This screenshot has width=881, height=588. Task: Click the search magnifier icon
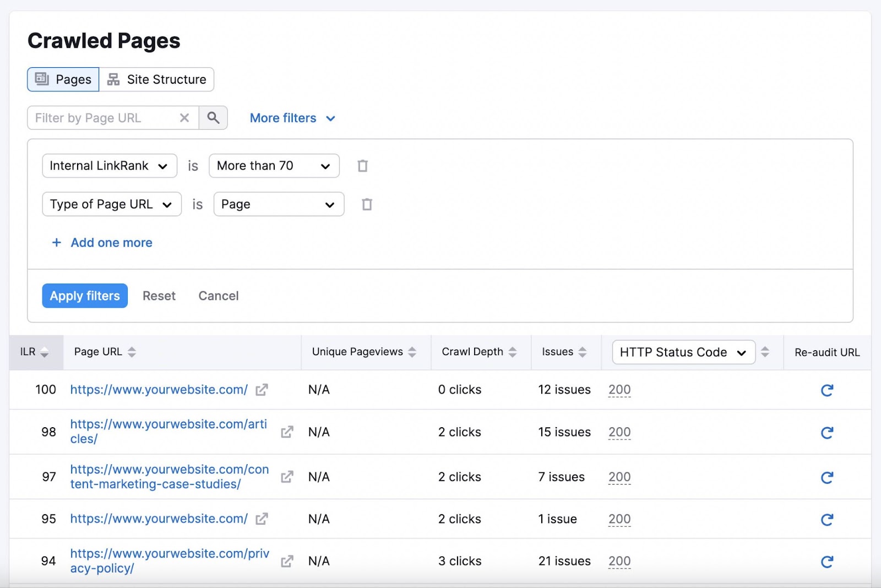click(214, 117)
